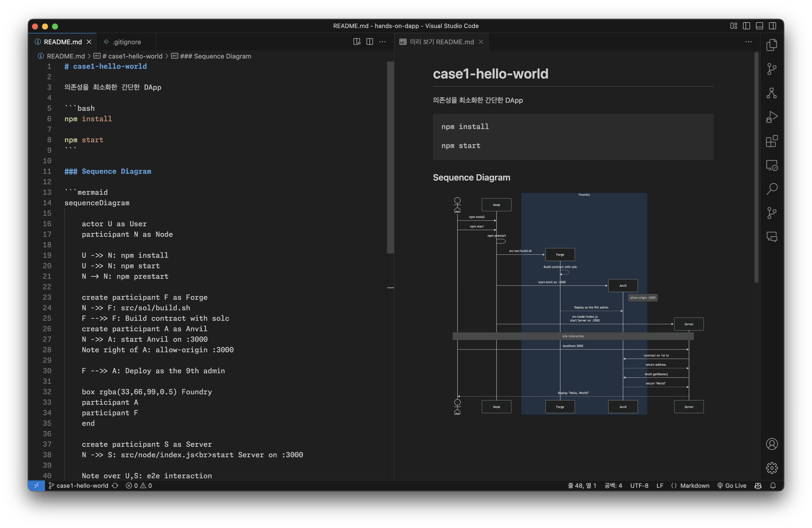
Task: Open the Explorer view in activity bar
Action: 771,45
